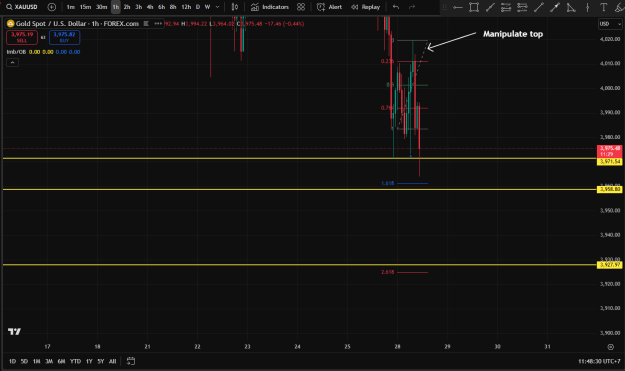625x371 pixels.
Task: Set the date range to 5D
Action: [x=24, y=361]
